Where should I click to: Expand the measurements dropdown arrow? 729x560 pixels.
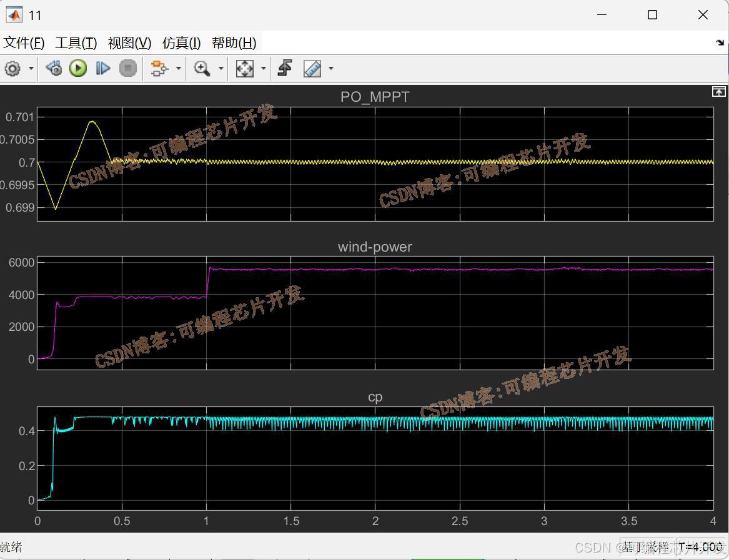331,68
